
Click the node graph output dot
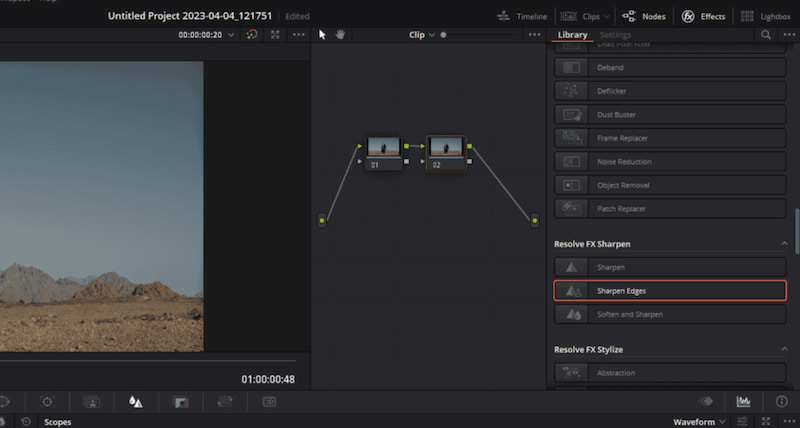(x=534, y=221)
